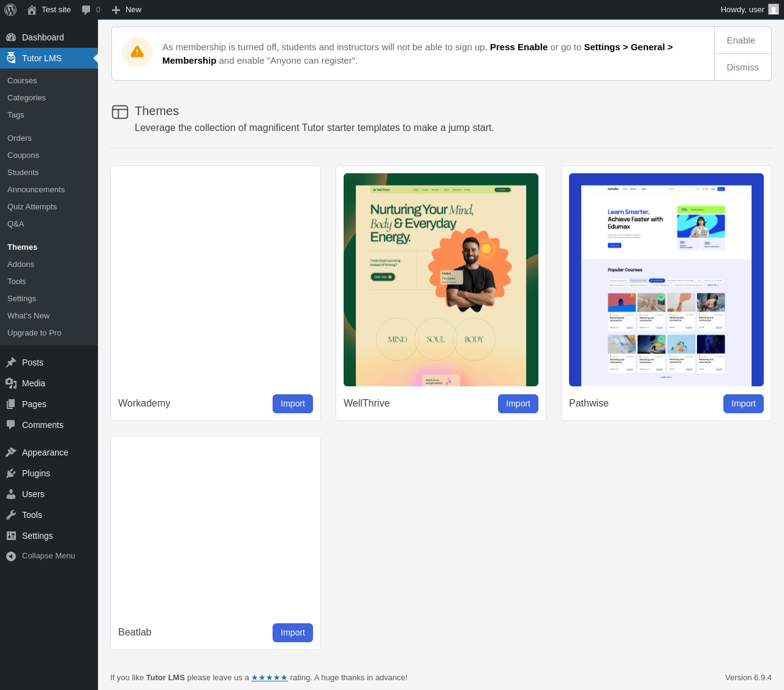Click the Beatlab theme name
The image size is (784, 690).
click(x=135, y=632)
